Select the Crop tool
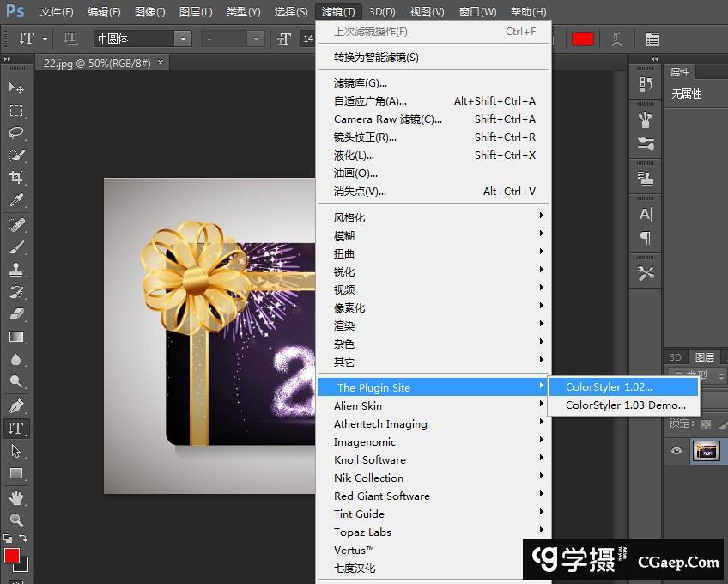The width and height of the screenshot is (728, 584). click(16, 178)
